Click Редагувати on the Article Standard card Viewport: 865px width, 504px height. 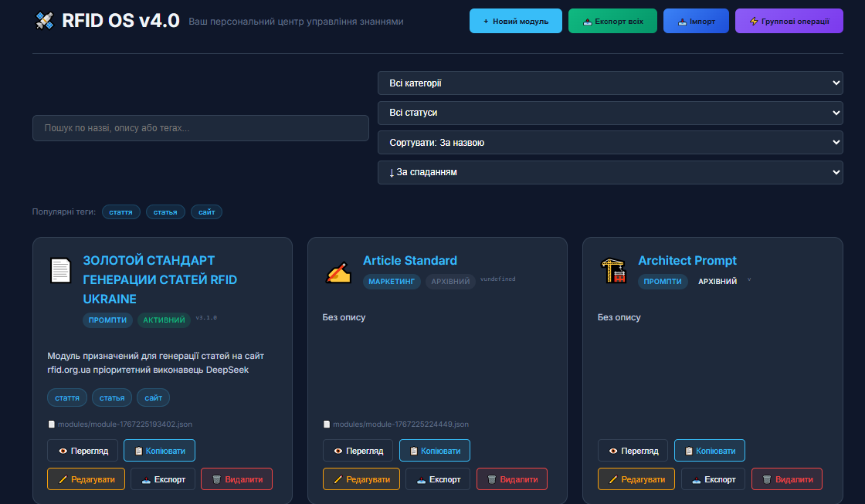361,479
